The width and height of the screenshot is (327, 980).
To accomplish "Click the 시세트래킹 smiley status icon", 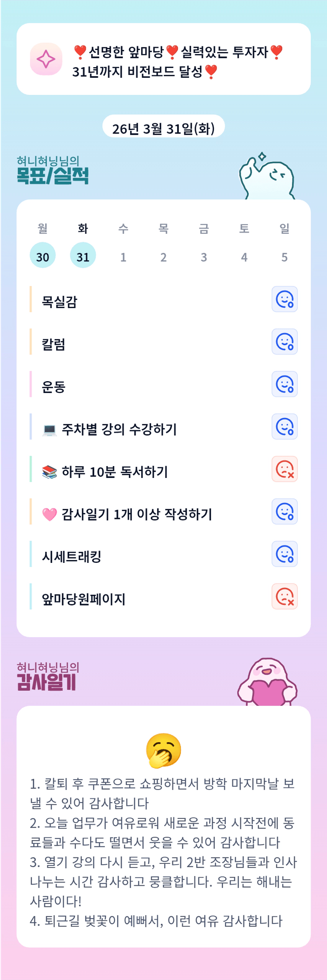I will click(x=284, y=554).
